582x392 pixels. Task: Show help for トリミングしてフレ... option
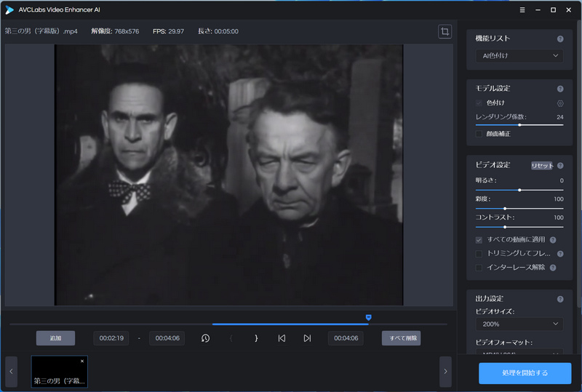[560, 254]
